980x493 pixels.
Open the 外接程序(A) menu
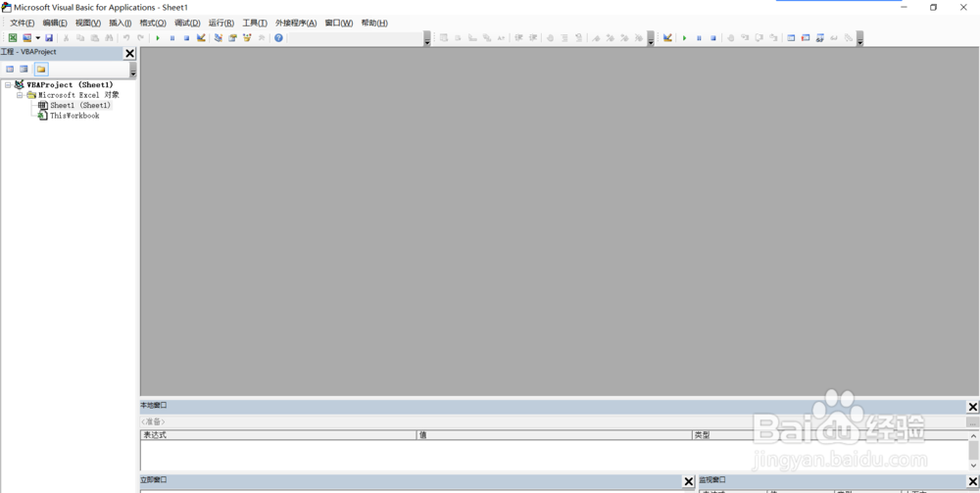tap(296, 24)
